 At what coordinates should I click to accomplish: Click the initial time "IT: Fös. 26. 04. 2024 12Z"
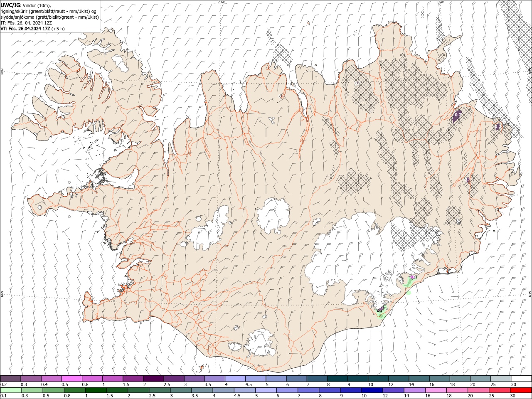pyautogui.click(x=26, y=23)
